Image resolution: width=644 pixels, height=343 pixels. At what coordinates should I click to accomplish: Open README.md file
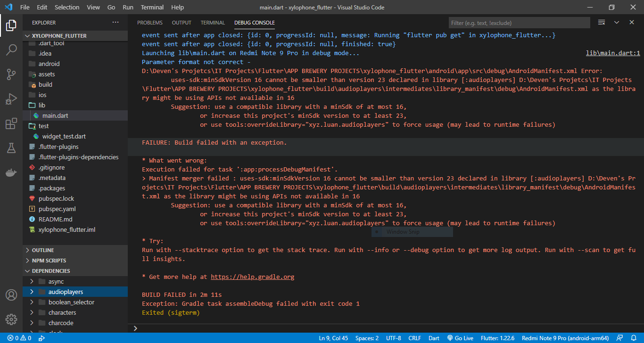click(x=75, y=220)
